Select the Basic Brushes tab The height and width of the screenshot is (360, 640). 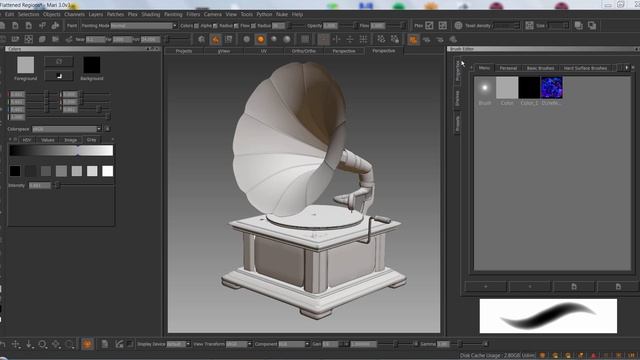point(540,68)
